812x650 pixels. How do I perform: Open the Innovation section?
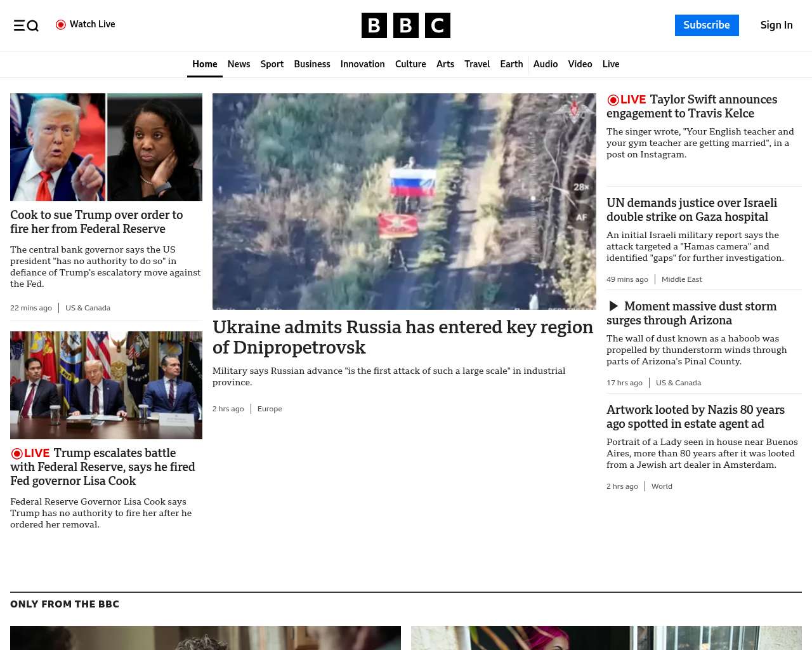click(x=363, y=64)
